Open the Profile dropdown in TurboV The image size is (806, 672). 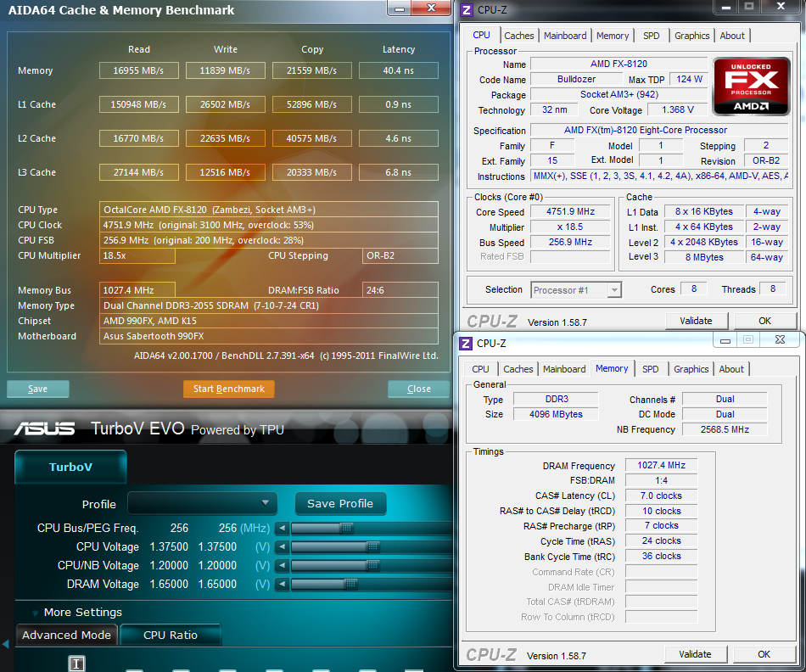(203, 503)
